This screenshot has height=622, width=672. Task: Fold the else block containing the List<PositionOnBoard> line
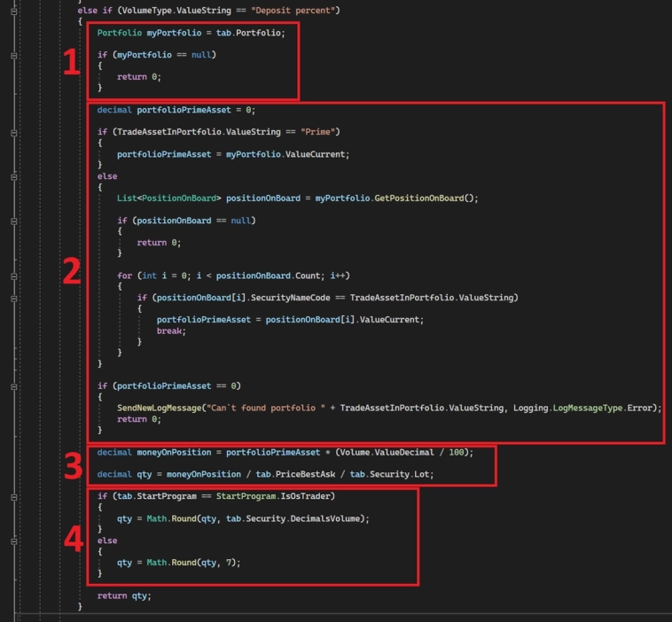pyautogui.click(x=13, y=177)
